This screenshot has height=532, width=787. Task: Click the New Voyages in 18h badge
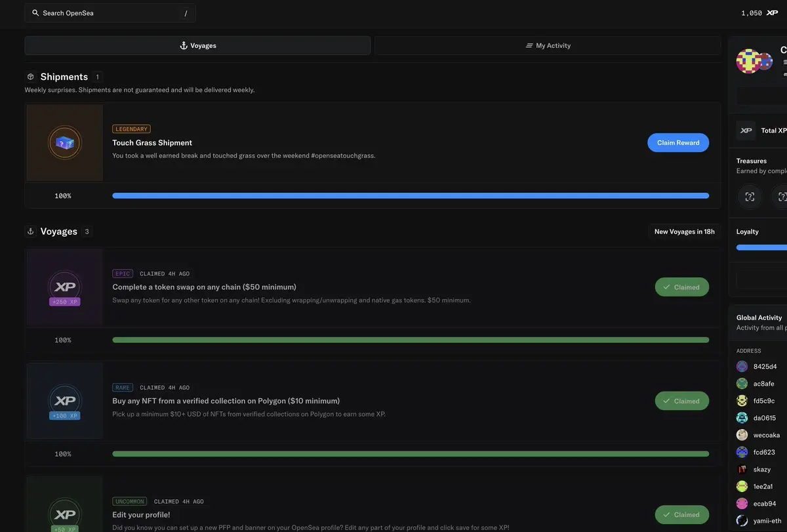coord(684,232)
